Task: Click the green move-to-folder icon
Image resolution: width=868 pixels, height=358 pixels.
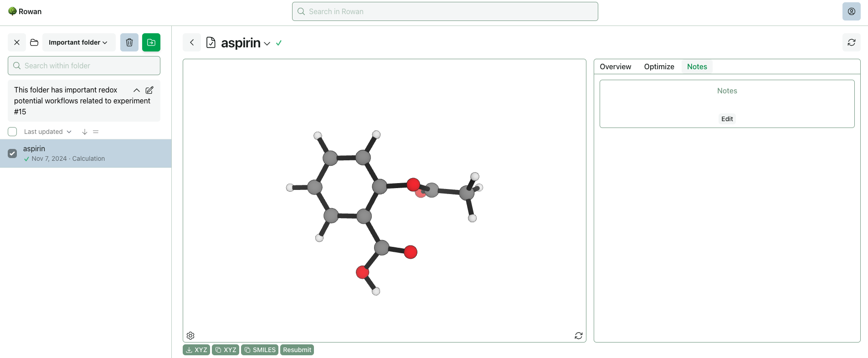Action: (x=151, y=42)
